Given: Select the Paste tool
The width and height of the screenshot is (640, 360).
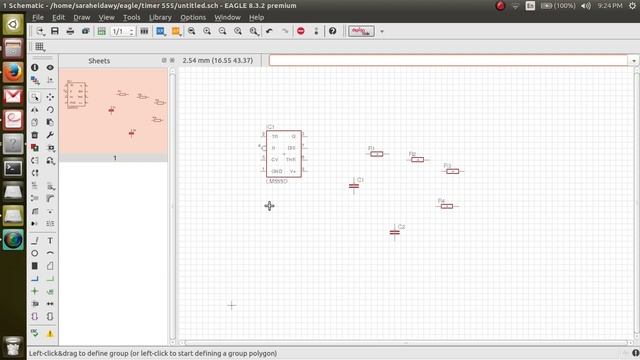Looking at the screenshot, I should (x=50, y=122).
